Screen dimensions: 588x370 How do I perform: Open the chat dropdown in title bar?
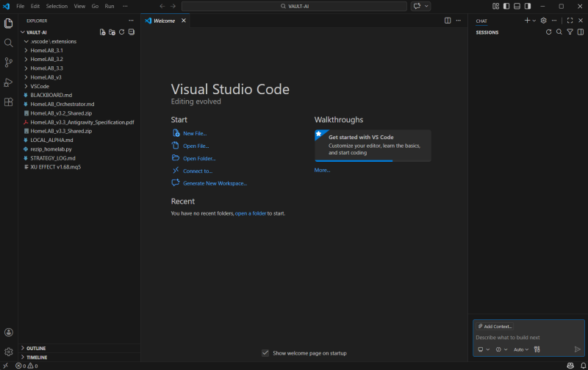[x=426, y=6]
